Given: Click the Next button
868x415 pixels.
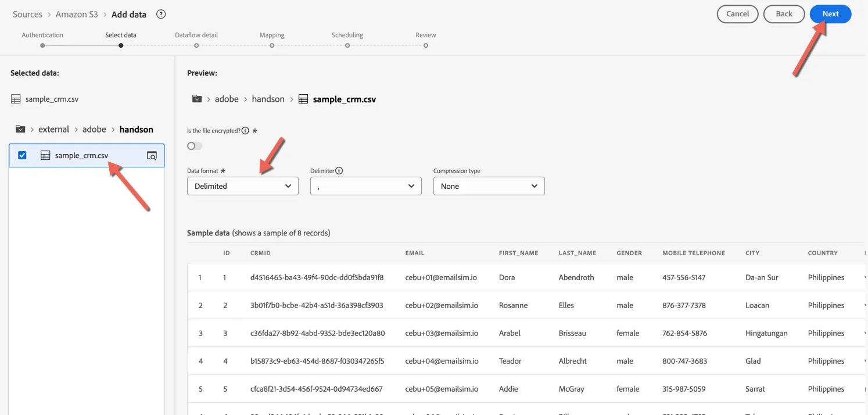Looking at the screenshot, I should [x=830, y=14].
